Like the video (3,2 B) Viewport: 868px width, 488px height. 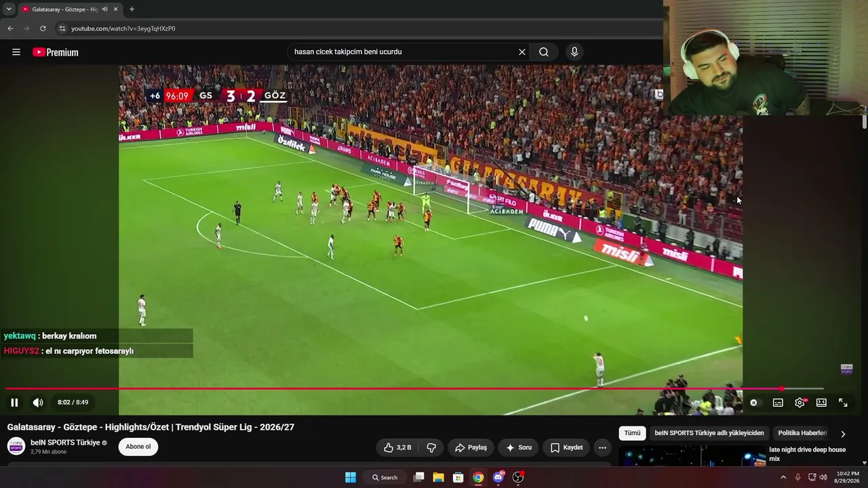tap(397, 447)
